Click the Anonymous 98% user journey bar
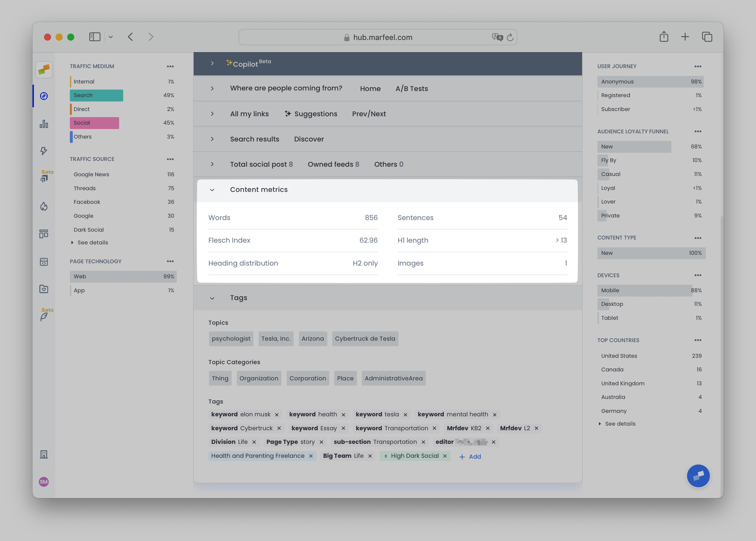756x541 pixels. tap(649, 81)
